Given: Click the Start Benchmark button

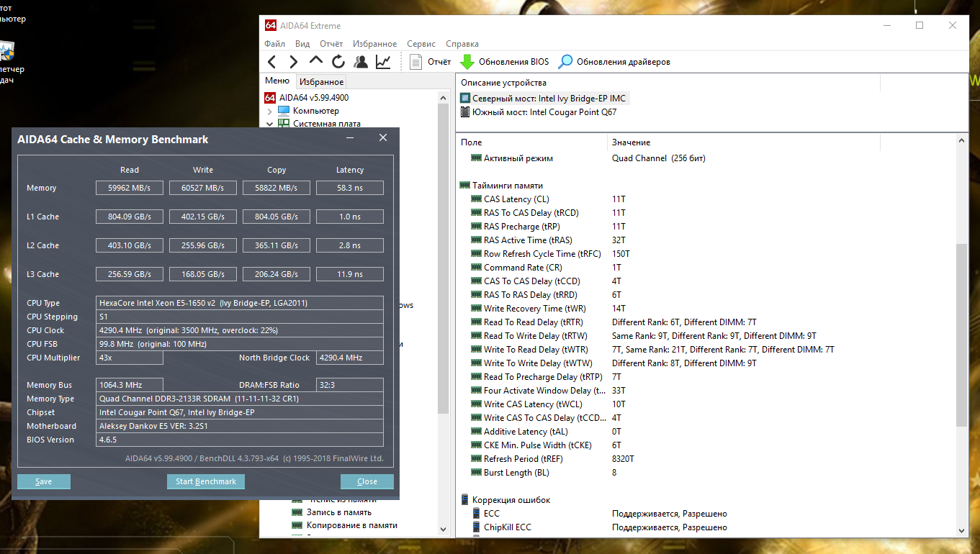Looking at the screenshot, I should 206,481.
